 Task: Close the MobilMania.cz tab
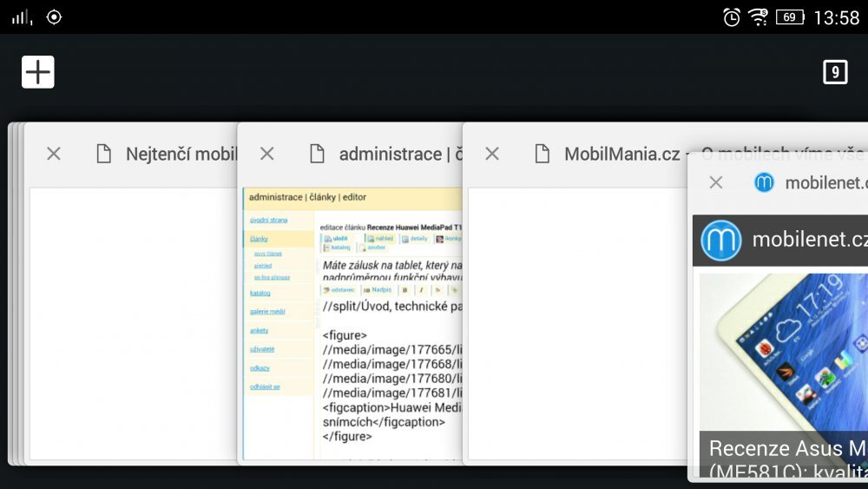492,154
